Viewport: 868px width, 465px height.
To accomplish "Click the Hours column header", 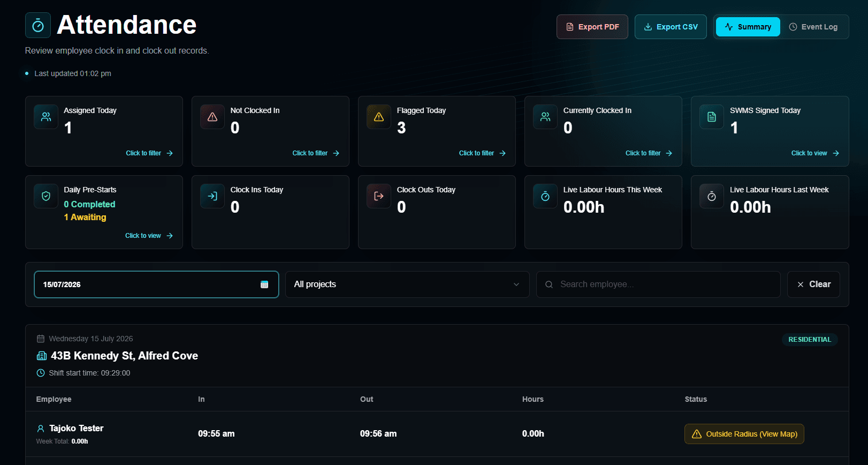I will pyautogui.click(x=533, y=399).
